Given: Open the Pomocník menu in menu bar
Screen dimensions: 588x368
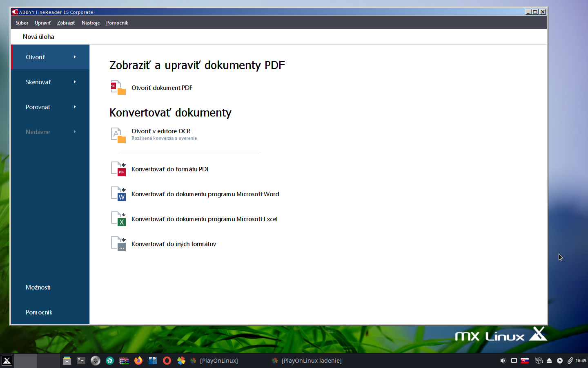Looking at the screenshot, I should (117, 23).
